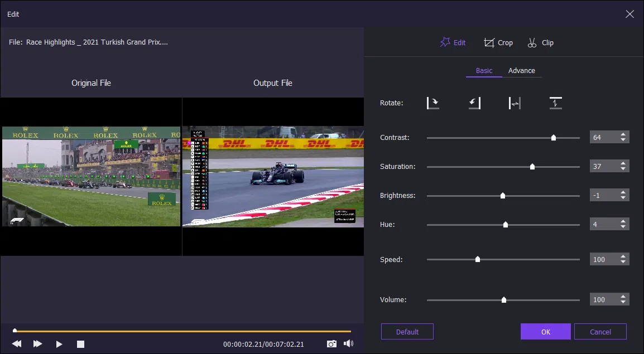644x354 pixels.
Task: Decrease Brightness value with down arrow
Action: click(x=623, y=198)
